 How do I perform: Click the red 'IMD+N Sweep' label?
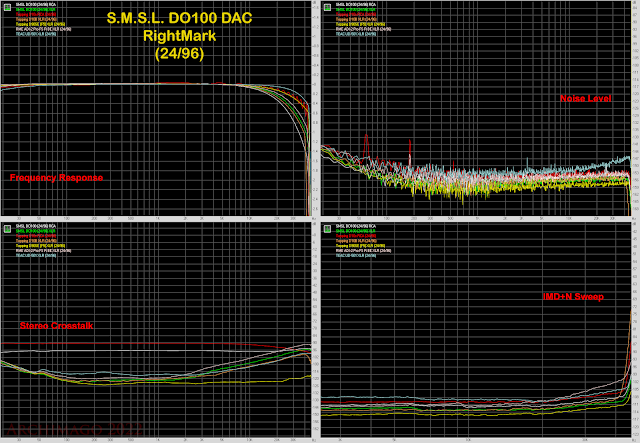click(573, 297)
